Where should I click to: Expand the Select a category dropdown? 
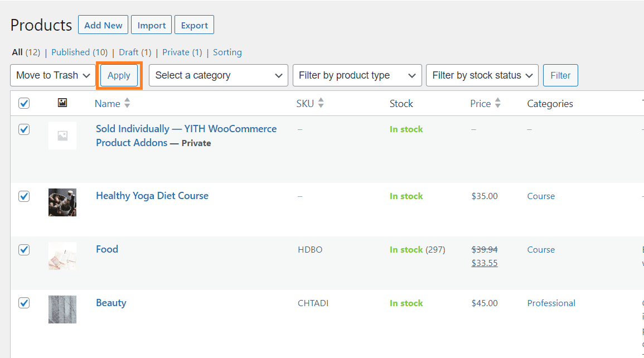coord(219,75)
